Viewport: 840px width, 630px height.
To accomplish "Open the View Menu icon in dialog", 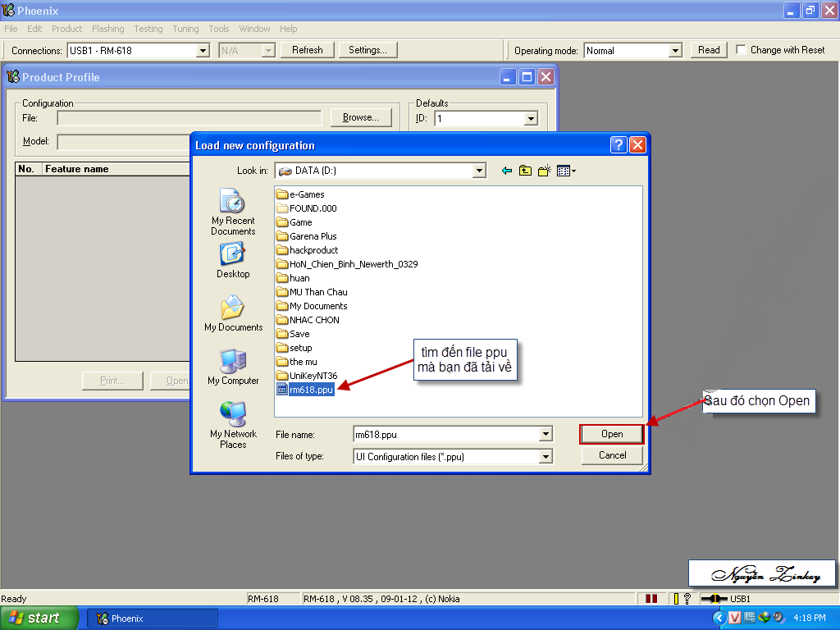I will point(566,171).
